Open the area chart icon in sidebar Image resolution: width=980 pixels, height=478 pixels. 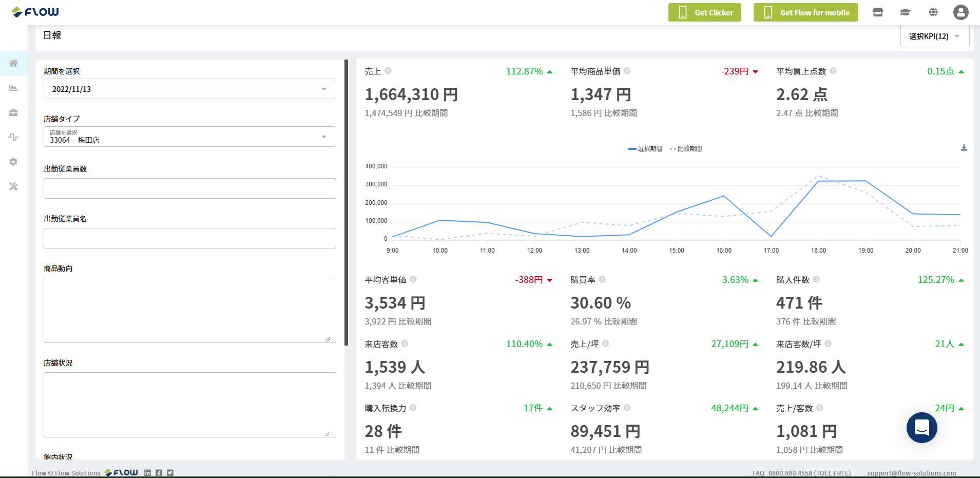pos(13,88)
